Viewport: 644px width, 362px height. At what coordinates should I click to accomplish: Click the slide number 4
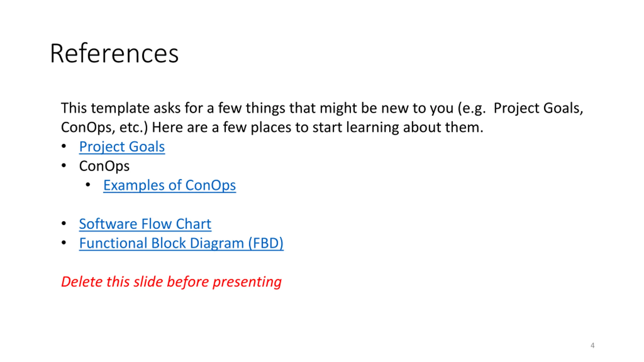(592, 345)
